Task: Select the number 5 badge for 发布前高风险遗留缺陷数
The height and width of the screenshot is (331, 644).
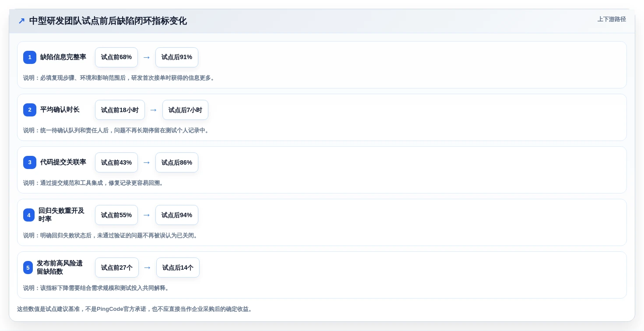Action: (28, 268)
